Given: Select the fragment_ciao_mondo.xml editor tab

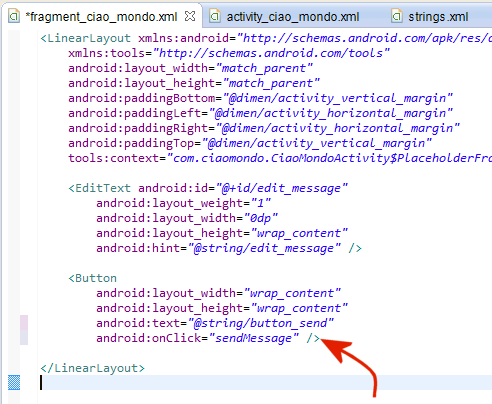Looking at the screenshot, I should pyautogui.click(x=101, y=17).
